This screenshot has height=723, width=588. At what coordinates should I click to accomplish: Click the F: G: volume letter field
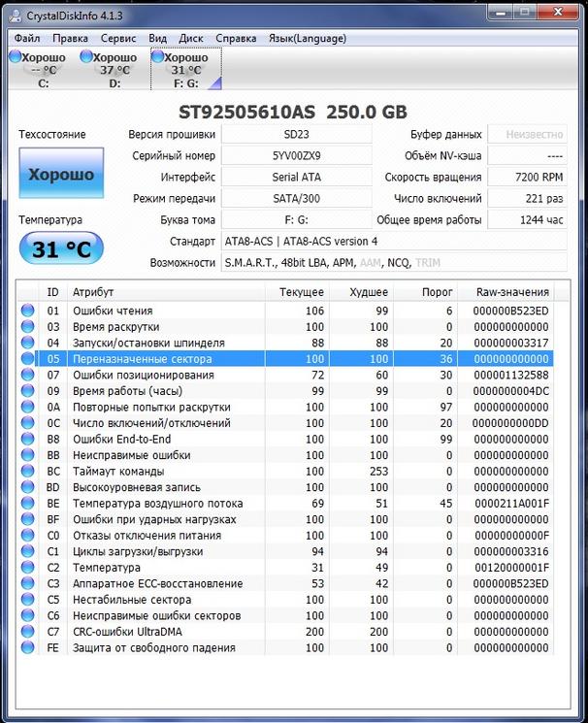[297, 220]
